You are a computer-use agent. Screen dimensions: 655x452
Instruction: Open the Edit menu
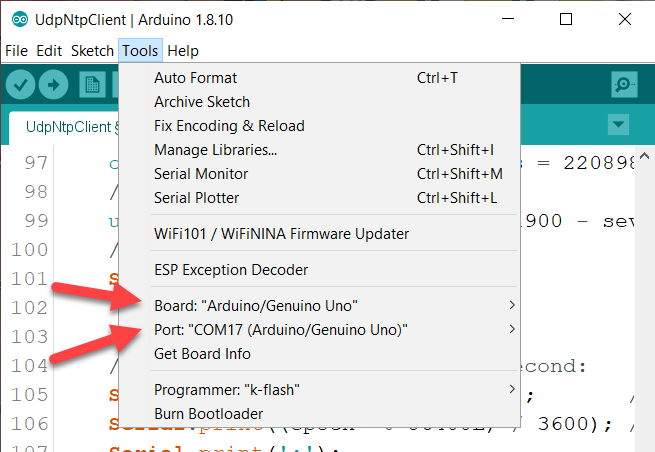49,51
